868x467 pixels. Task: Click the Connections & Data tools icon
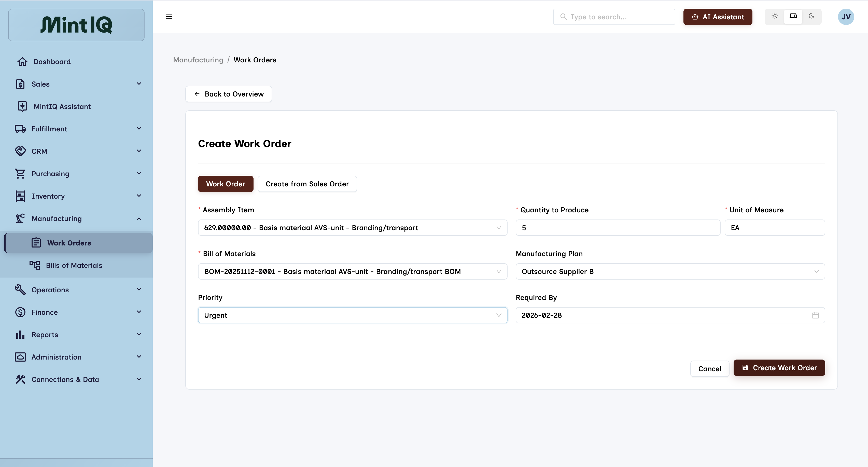[20, 380]
